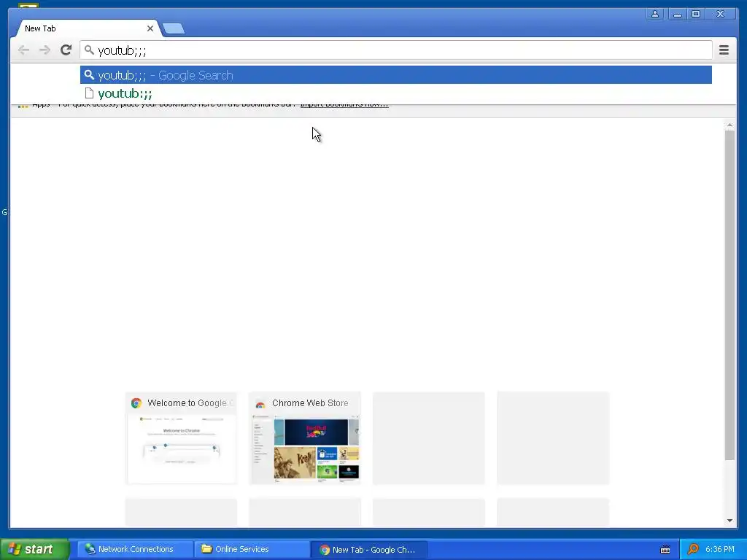Switch to Network Connections in taskbar
This screenshot has width=747, height=560.
(x=135, y=549)
